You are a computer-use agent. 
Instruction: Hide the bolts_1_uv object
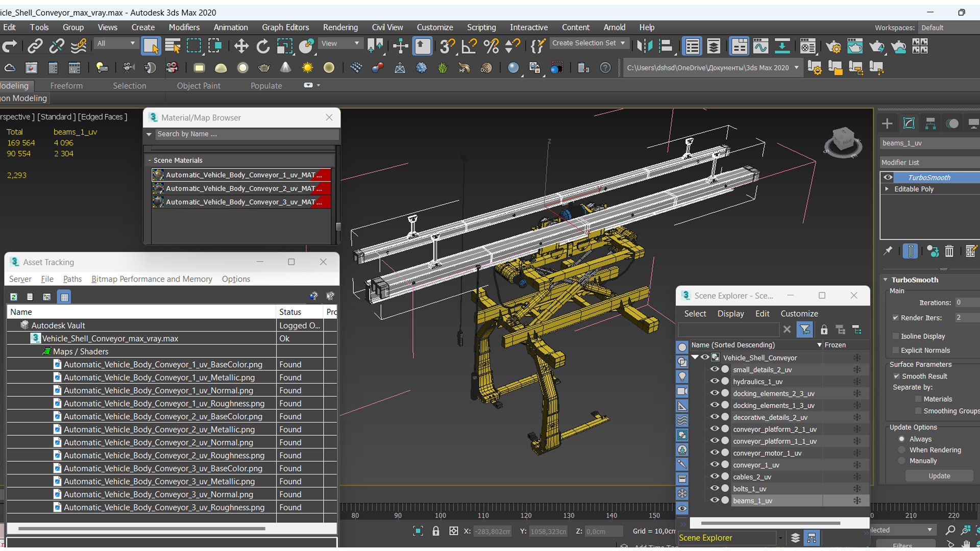coord(715,489)
